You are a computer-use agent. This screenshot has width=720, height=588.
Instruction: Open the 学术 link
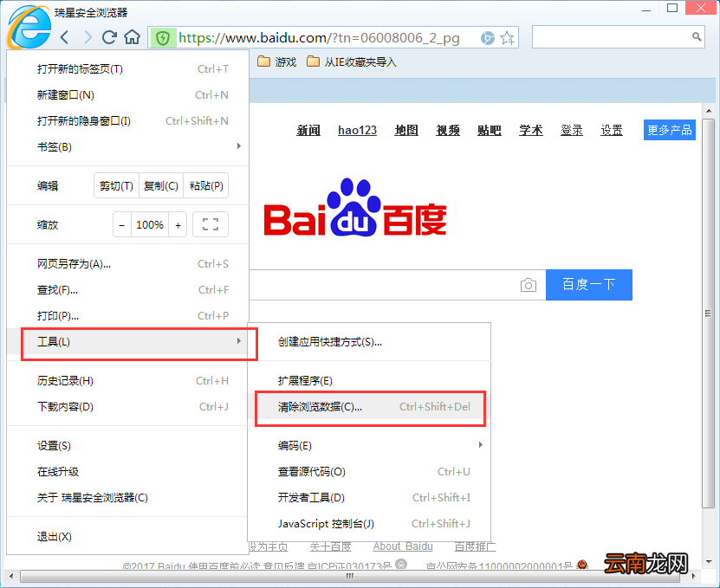click(x=531, y=131)
